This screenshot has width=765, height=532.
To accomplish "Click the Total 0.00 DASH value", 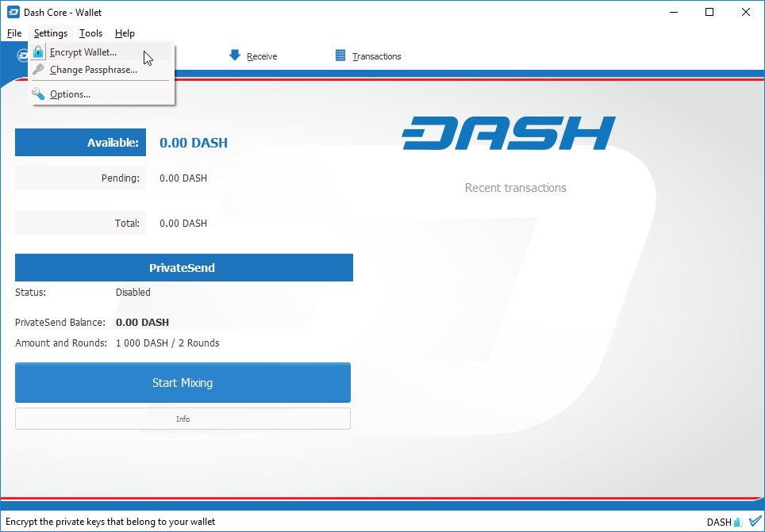I will click(x=183, y=224).
